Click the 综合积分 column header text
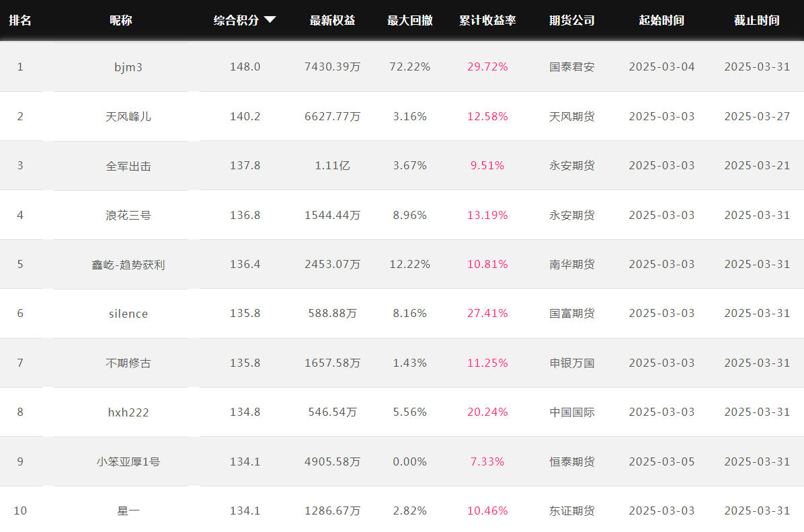The width and height of the screenshot is (804, 532). point(236,21)
